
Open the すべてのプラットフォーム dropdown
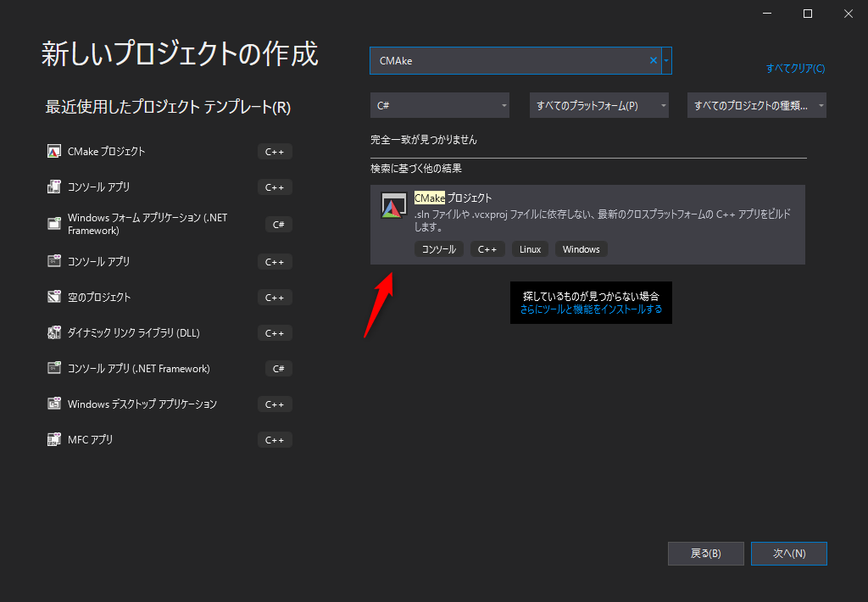tap(598, 104)
